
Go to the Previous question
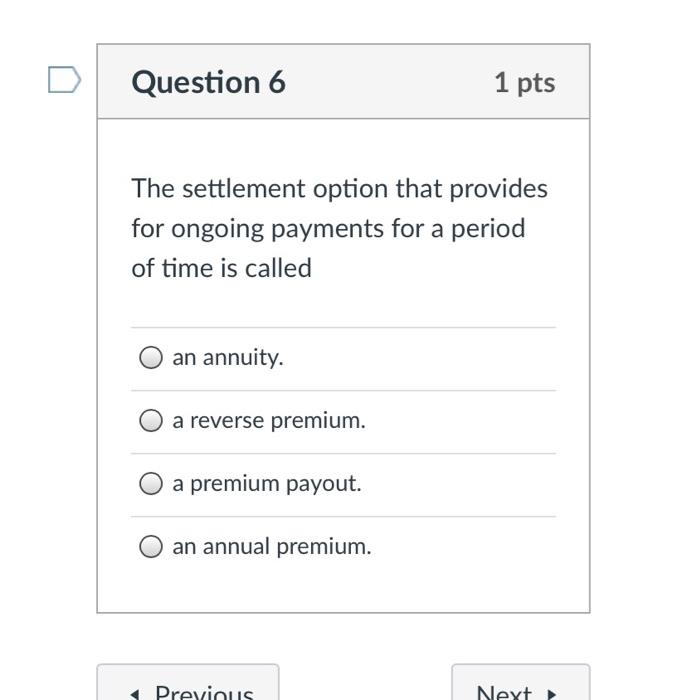(x=188, y=688)
